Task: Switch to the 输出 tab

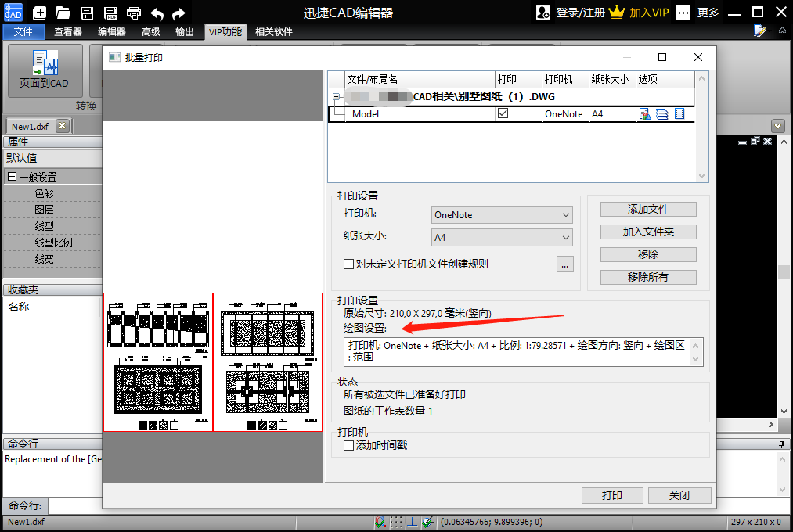Action: pyautogui.click(x=185, y=32)
